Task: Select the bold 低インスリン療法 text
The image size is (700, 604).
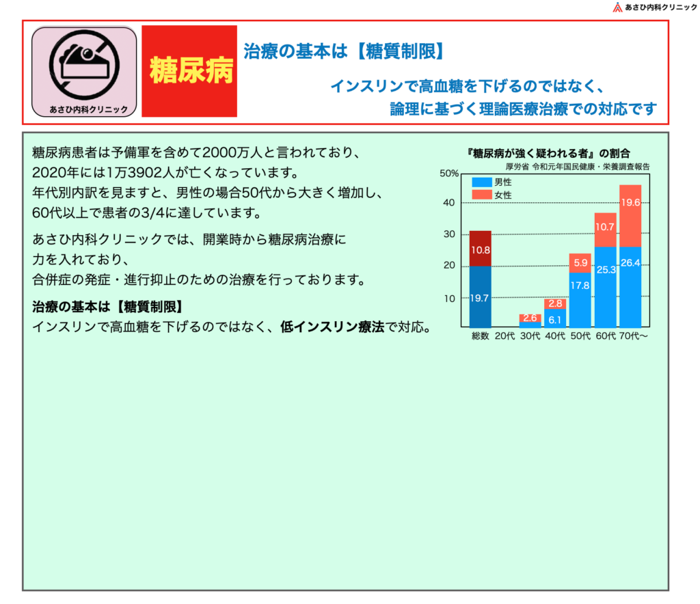Action: 332,327
